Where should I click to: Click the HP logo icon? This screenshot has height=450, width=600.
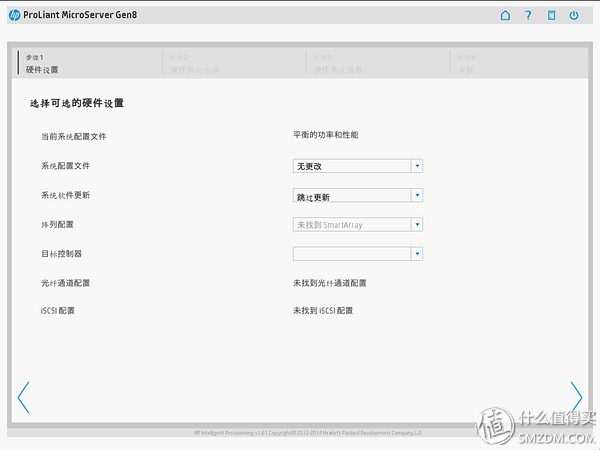[14, 15]
